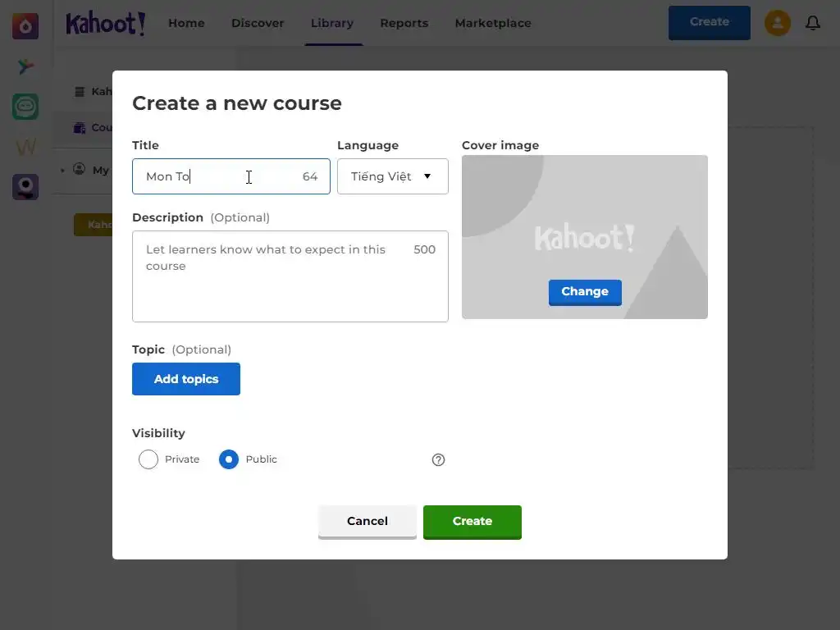Open the user profile avatar
Image resolution: width=840 pixels, height=630 pixels.
(778, 23)
